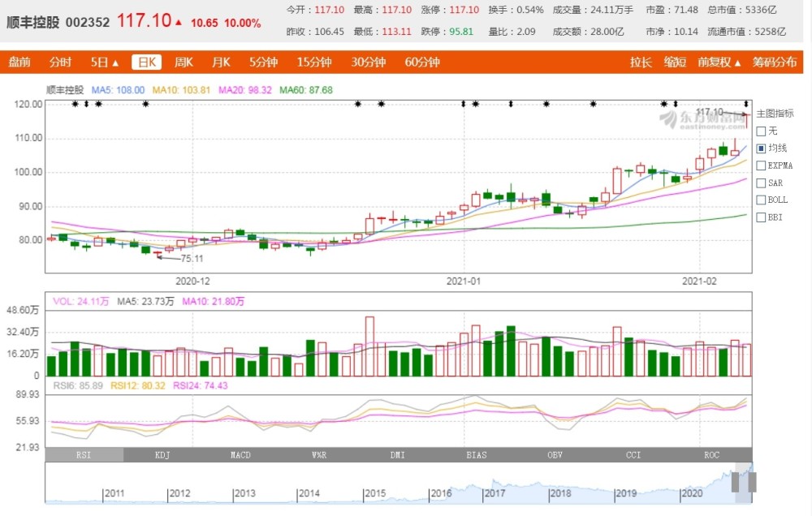The width and height of the screenshot is (812, 516).
Task: Click the 换手 0.54% value
Action: pos(516,10)
